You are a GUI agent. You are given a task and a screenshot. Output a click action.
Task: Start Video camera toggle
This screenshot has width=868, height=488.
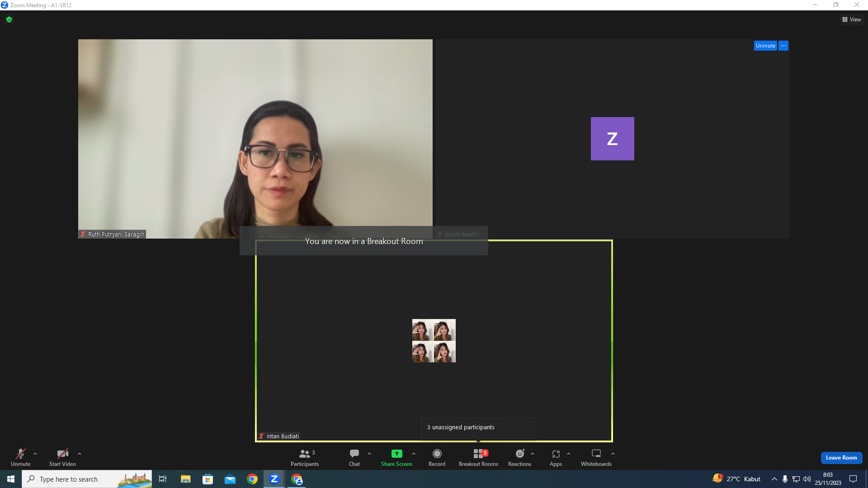coord(62,457)
